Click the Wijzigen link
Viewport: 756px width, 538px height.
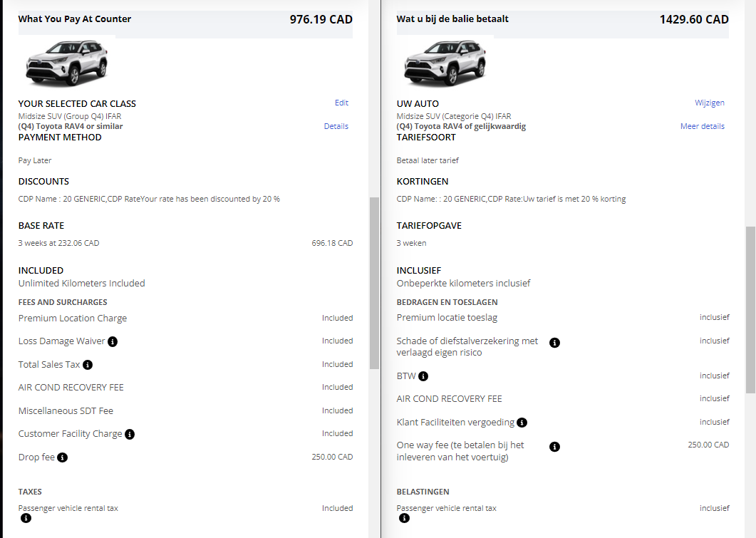[710, 103]
